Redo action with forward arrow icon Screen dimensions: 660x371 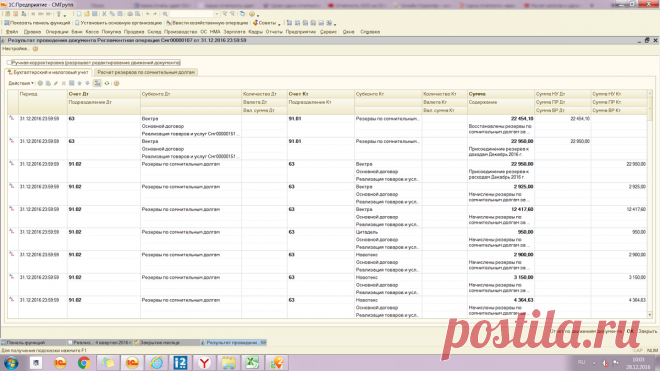155,14
